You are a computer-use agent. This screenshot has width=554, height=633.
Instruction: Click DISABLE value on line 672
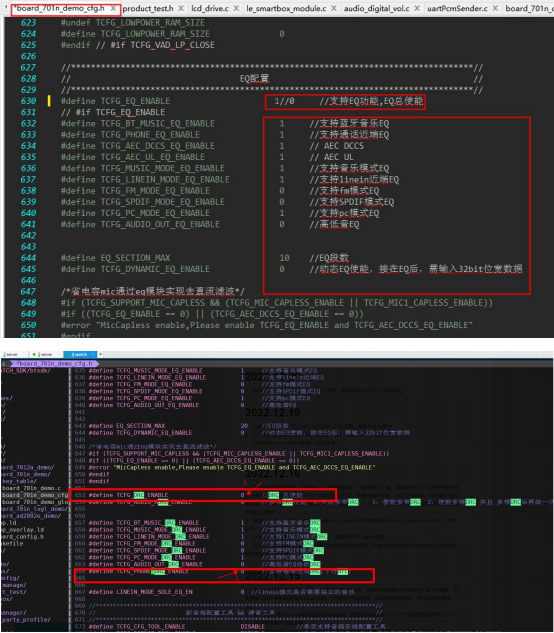click(253, 627)
